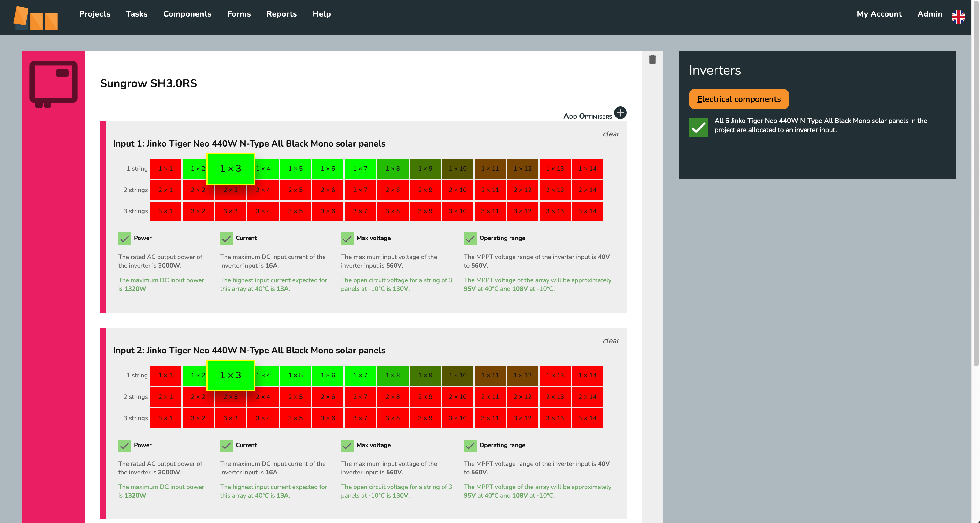Select 2 × 7 cell in Input 1
Screen dimensions: 980x523
click(360, 190)
